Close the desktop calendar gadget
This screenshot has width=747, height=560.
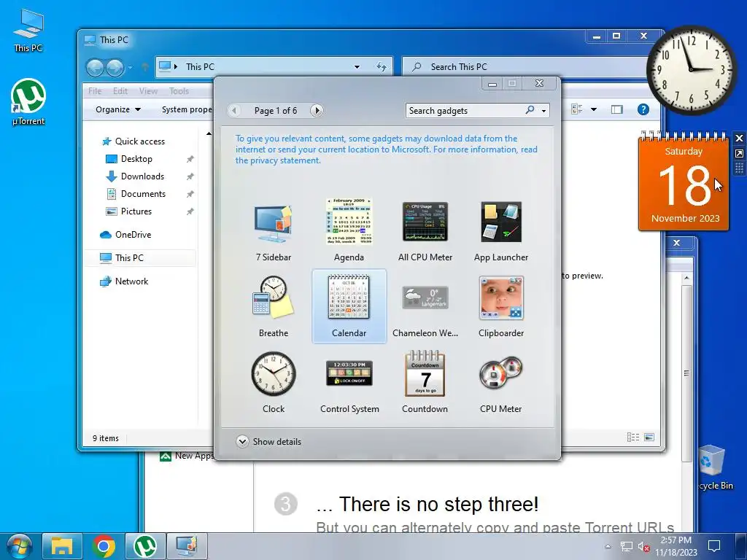[x=740, y=138]
